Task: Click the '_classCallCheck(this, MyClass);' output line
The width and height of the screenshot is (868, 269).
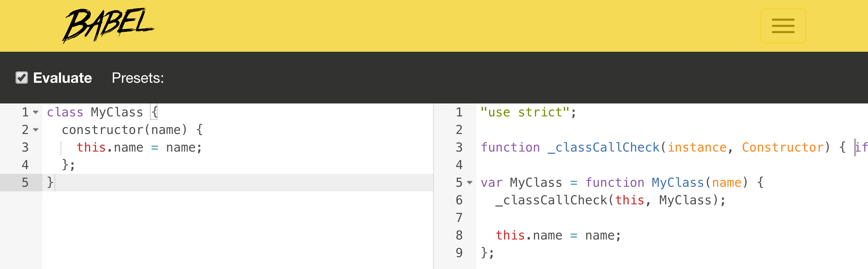Action: click(x=610, y=200)
